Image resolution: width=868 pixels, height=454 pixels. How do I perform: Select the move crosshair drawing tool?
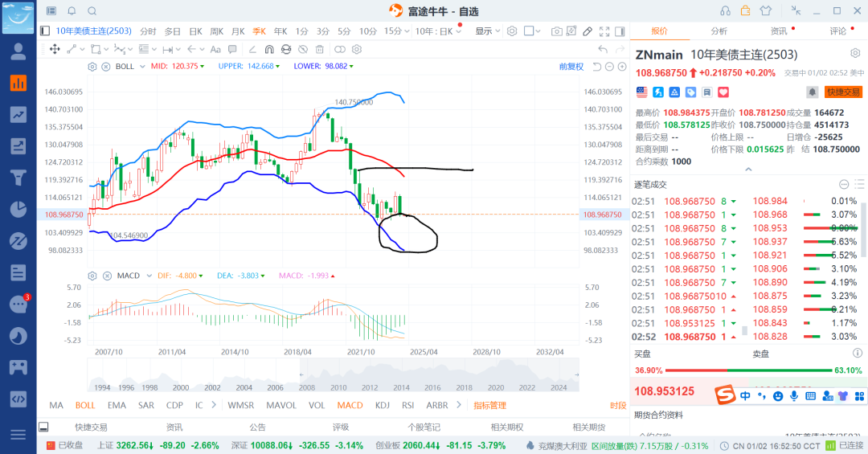pyautogui.click(x=55, y=49)
